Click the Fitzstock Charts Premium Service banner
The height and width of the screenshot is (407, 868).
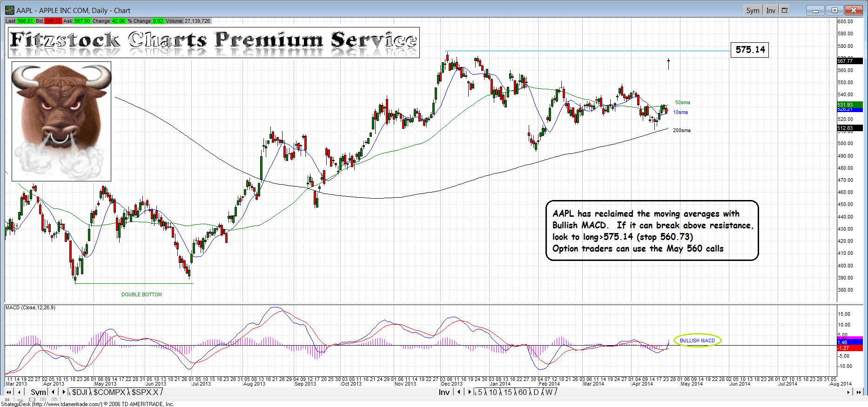coord(214,42)
